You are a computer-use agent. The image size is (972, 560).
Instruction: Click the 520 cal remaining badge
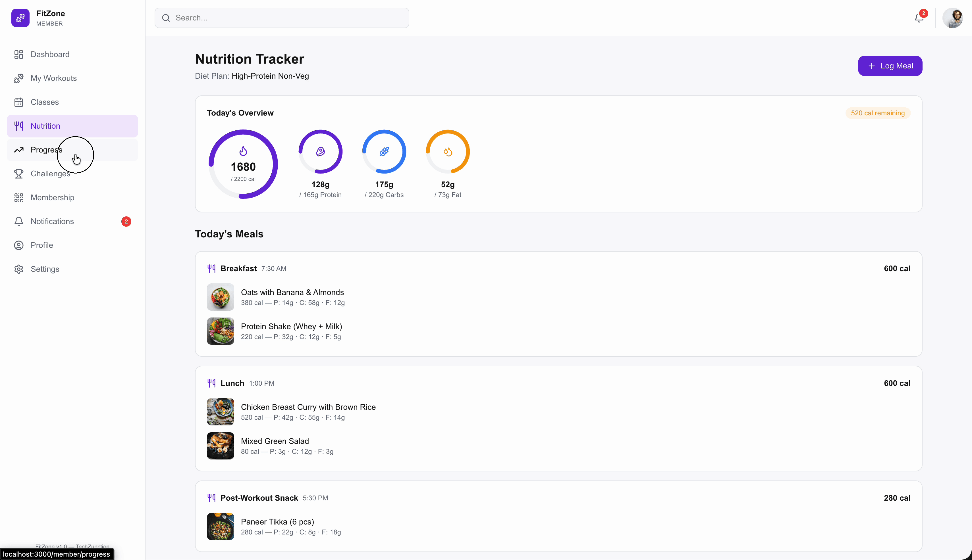click(878, 113)
